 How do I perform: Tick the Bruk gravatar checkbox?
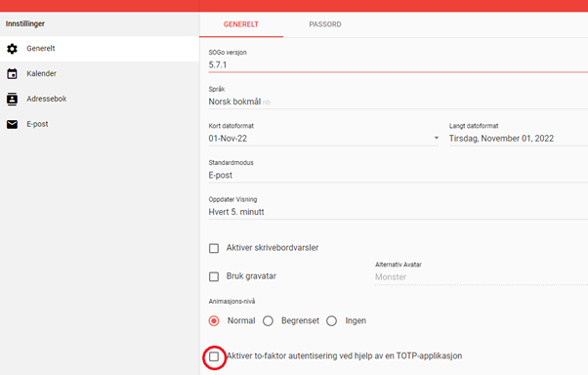click(x=214, y=276)
